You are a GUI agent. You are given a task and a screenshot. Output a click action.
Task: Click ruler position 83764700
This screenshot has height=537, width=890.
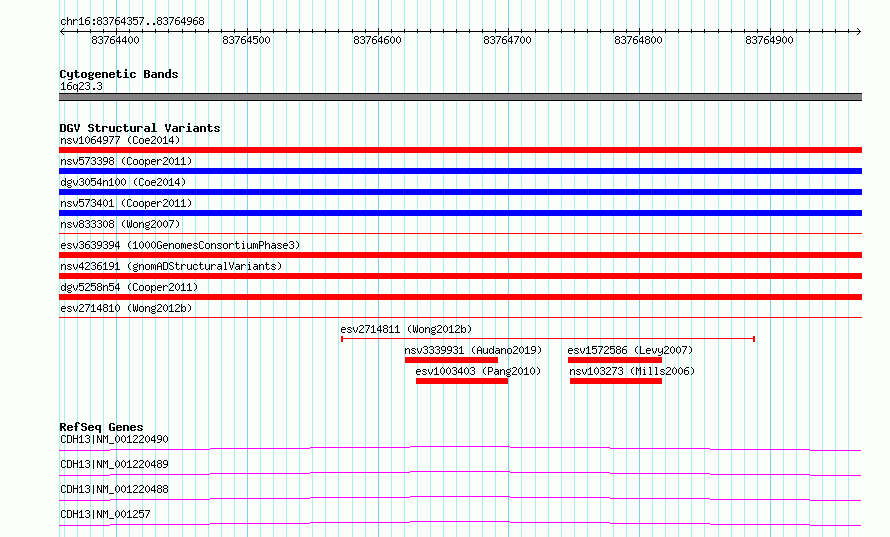pos(507,40)
